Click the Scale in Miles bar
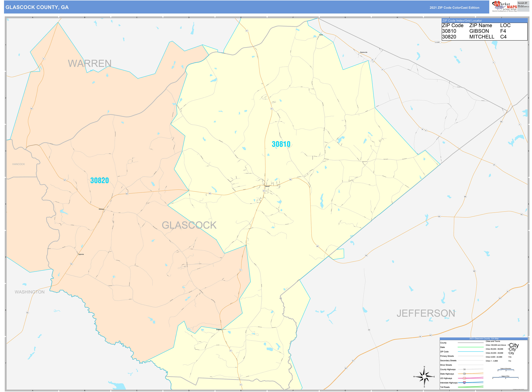 click(505, 377)
